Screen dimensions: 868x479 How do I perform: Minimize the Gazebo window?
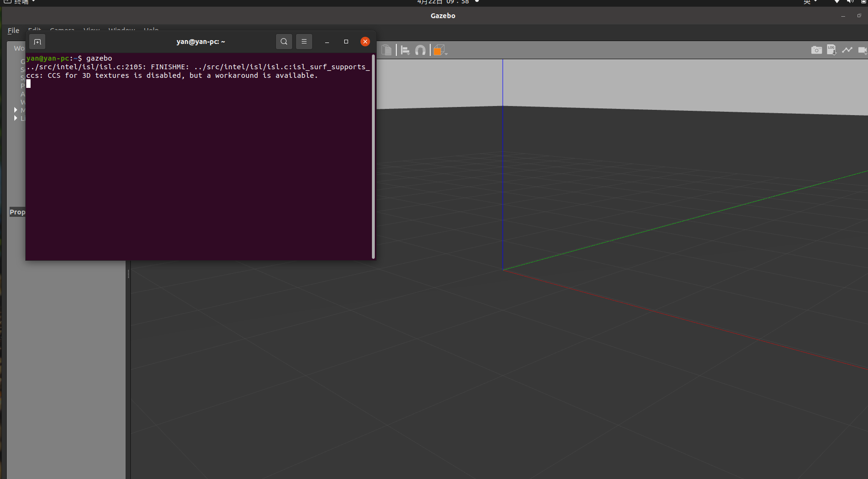tap(843, 16)
